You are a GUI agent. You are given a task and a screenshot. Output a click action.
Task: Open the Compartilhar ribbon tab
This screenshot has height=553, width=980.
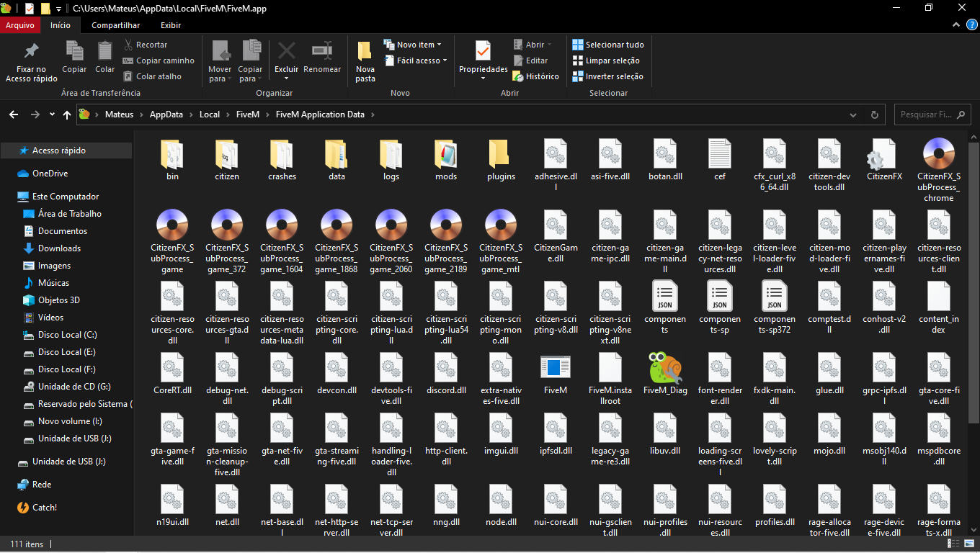click(x=115, y=25)
